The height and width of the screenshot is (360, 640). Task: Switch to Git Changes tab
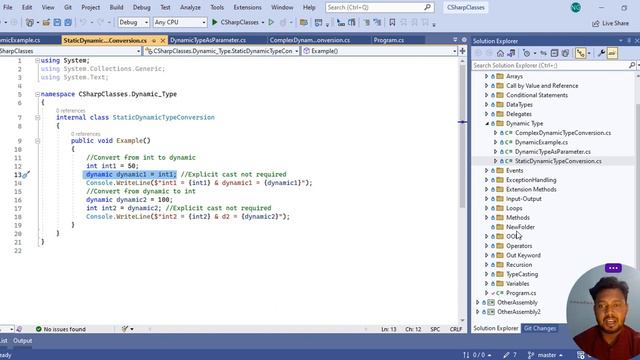540,329
